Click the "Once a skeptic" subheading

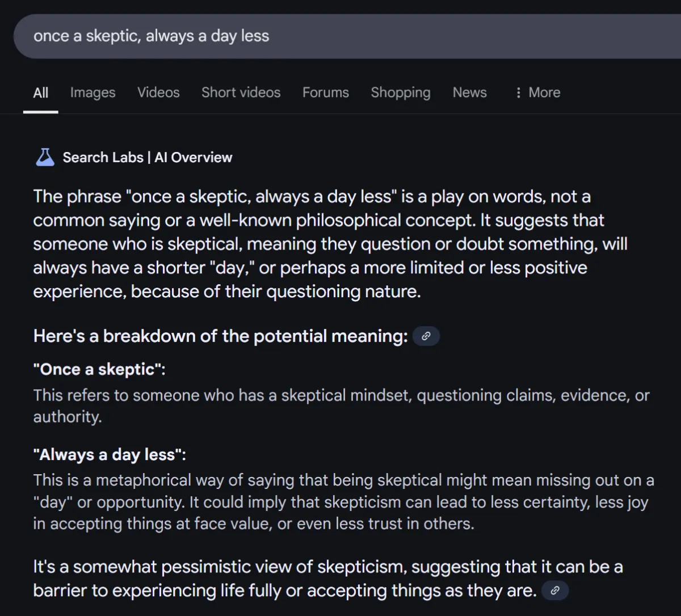(99, 369)
